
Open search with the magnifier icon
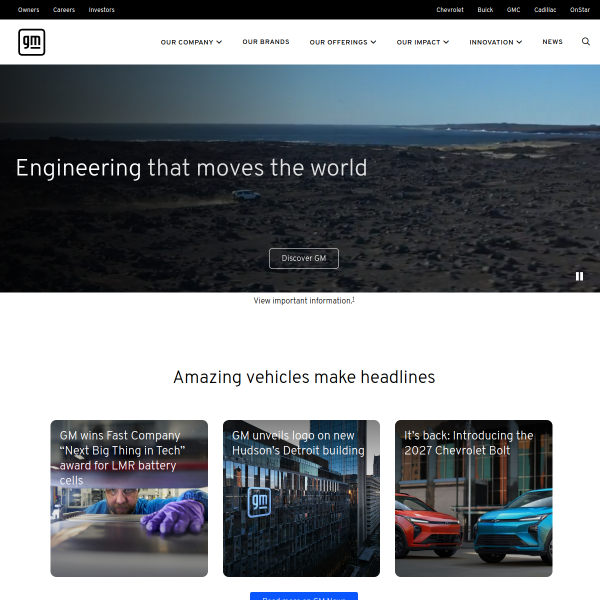[585, 42]
